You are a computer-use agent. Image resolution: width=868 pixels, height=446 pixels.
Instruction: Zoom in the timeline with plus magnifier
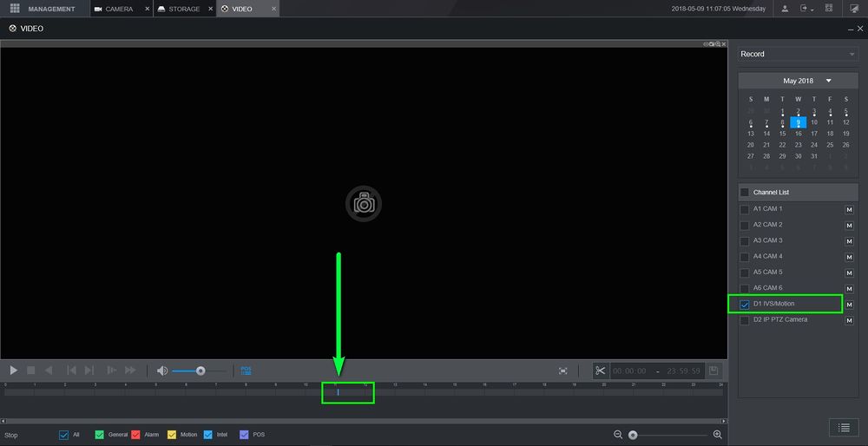click(718, 435)
